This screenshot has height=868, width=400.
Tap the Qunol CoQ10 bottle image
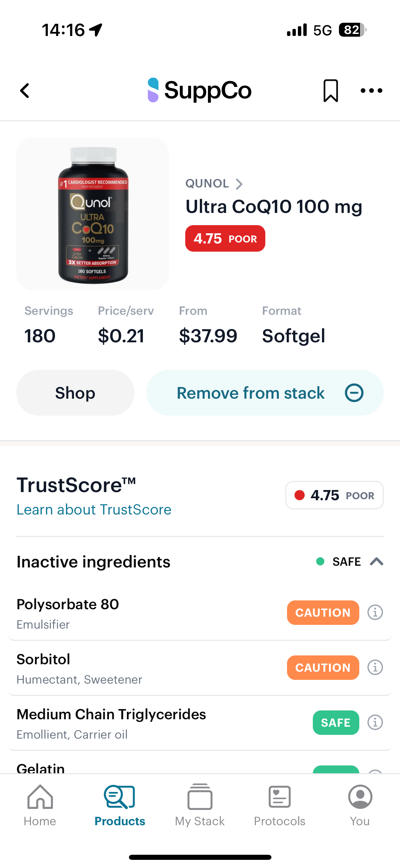[93, 214]
